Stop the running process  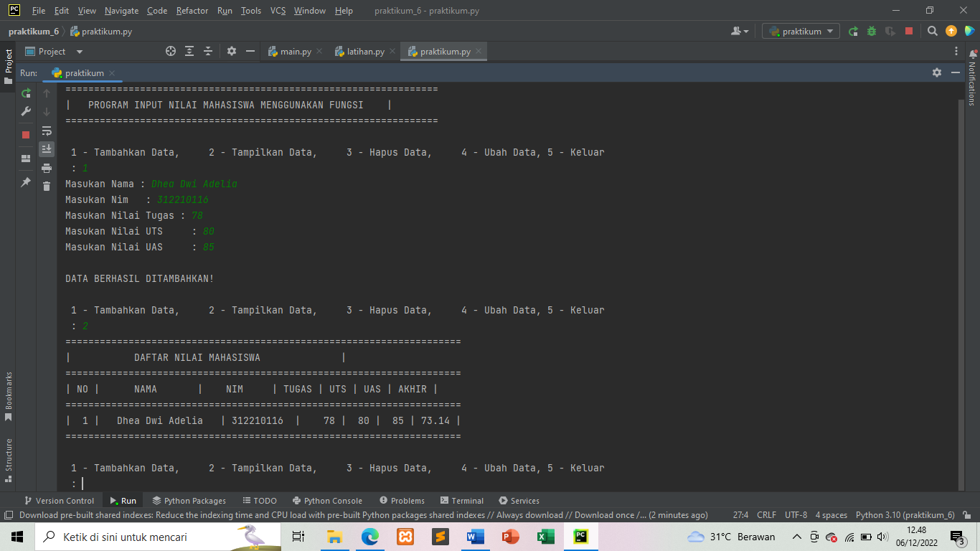click(25, 134)
